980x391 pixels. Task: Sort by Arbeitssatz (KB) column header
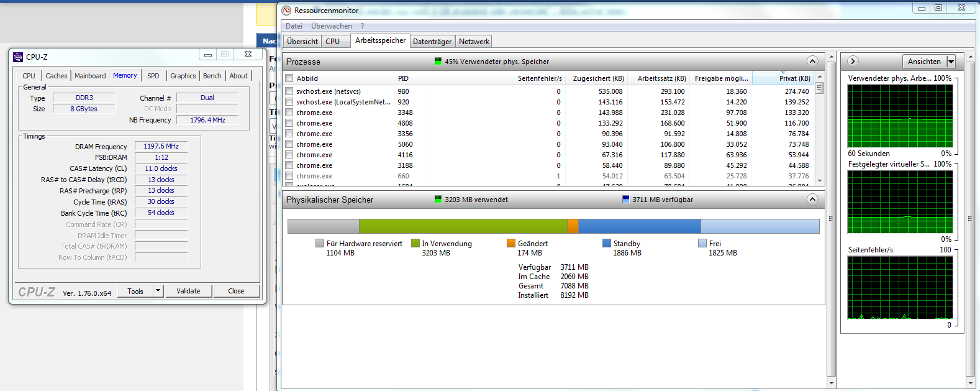(659, 78)
